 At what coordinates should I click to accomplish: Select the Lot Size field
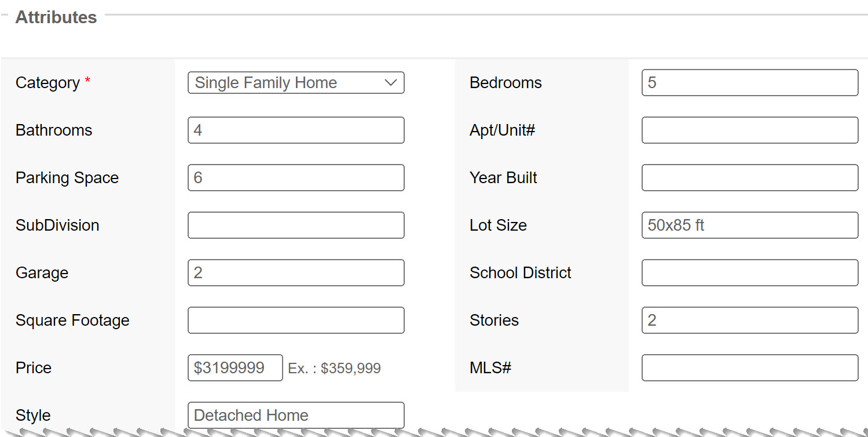tap(749, 225)
